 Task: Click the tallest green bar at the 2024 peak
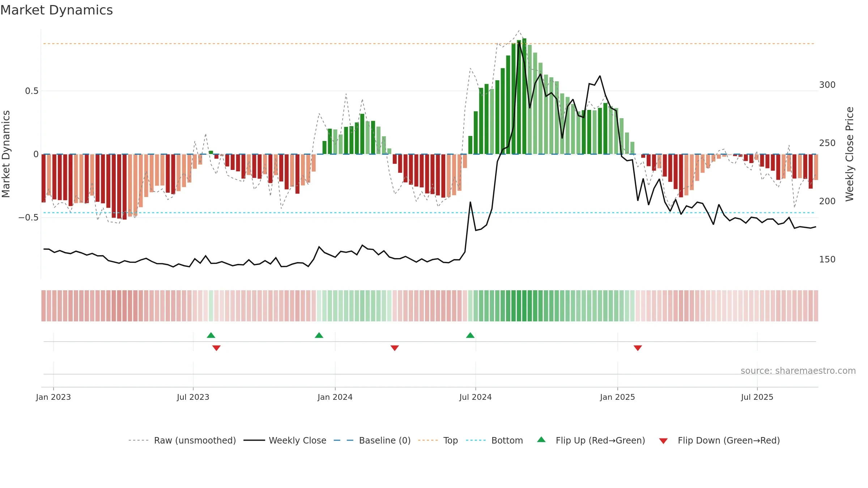click(524, 96)
